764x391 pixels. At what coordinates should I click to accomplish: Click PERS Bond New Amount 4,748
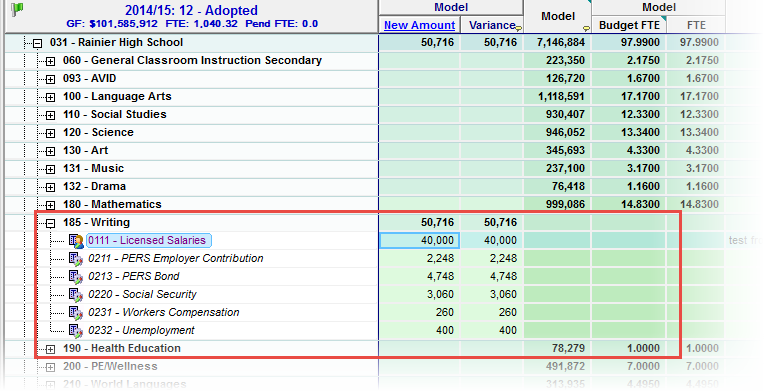pyautogui.click(x=419, y=276)
